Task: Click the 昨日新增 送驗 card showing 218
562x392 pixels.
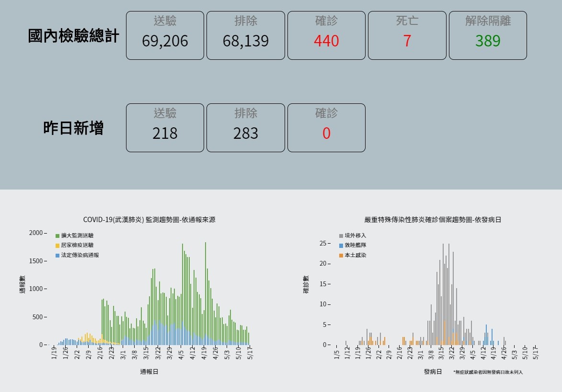Action: (165, 127)
